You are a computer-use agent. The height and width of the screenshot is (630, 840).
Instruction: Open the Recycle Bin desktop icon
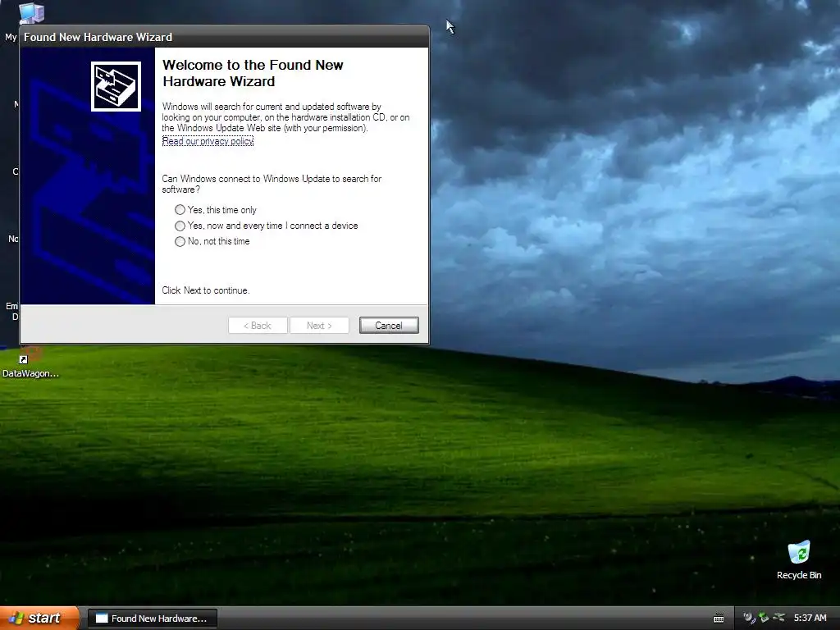[799, 559]
